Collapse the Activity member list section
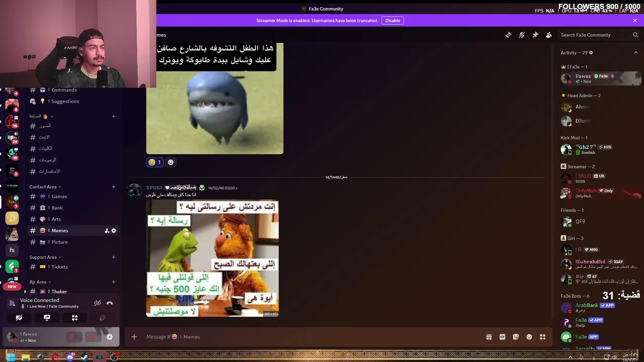Image resolution: width=644 pixels, height=362 pixels. 635,53
